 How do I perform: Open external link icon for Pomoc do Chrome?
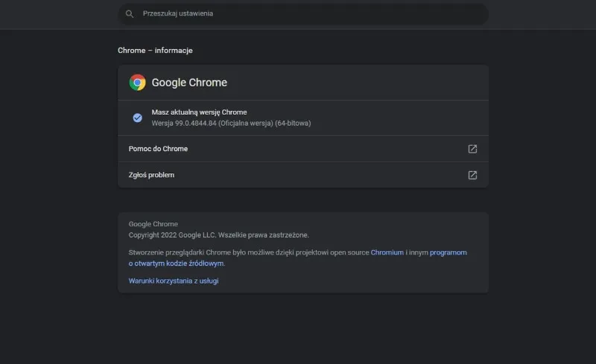pyautogui.click(x=472, y=149)
